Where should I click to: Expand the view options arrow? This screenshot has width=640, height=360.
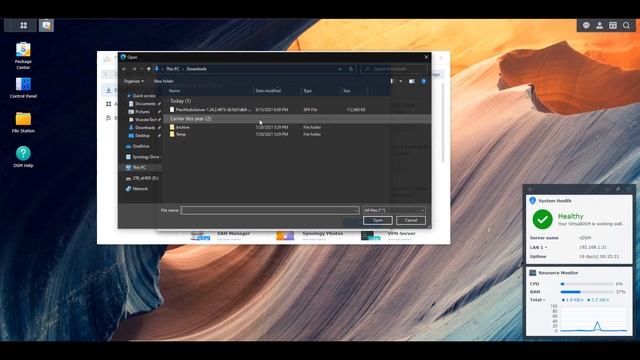400,81
